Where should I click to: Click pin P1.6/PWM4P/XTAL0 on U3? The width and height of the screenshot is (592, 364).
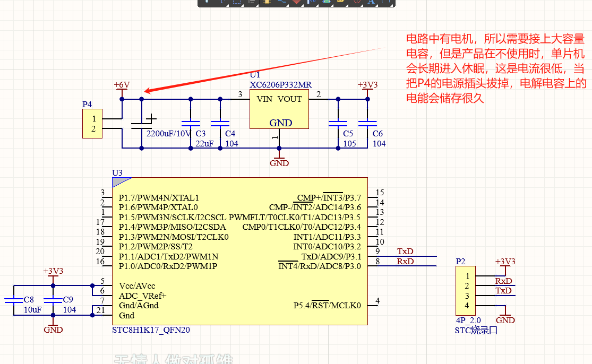pyautogui.click(x=158, y=207)
